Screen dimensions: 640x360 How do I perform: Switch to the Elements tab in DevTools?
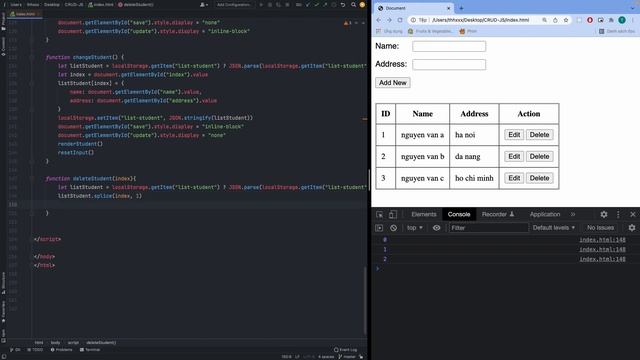(x=424, y=215)
